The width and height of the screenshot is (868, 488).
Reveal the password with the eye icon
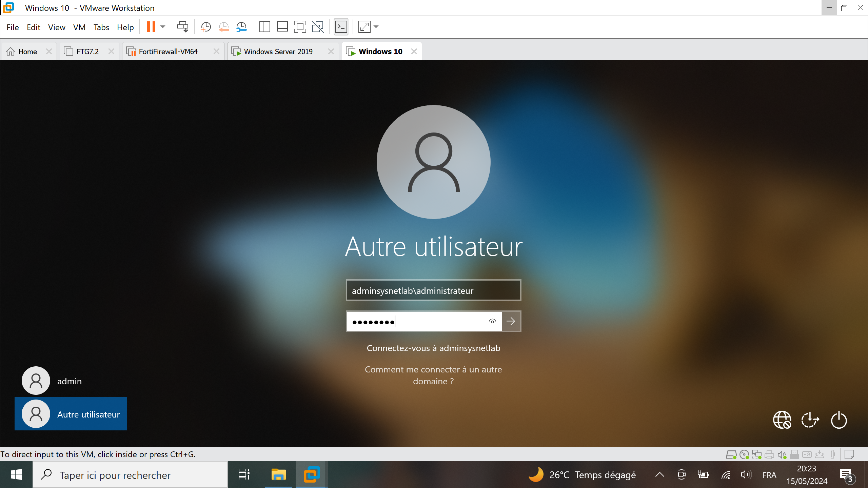(492, 321)
